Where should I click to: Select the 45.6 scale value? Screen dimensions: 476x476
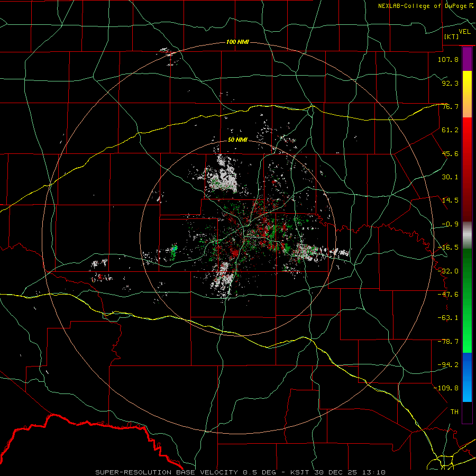[450, 153]
